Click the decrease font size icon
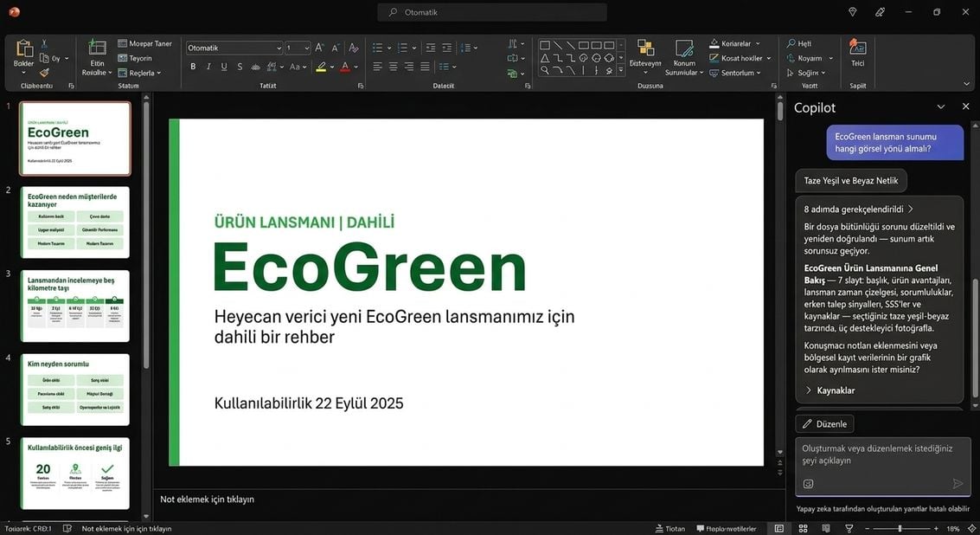The height and width of the screenshot is (535, 980). point(336,48)
